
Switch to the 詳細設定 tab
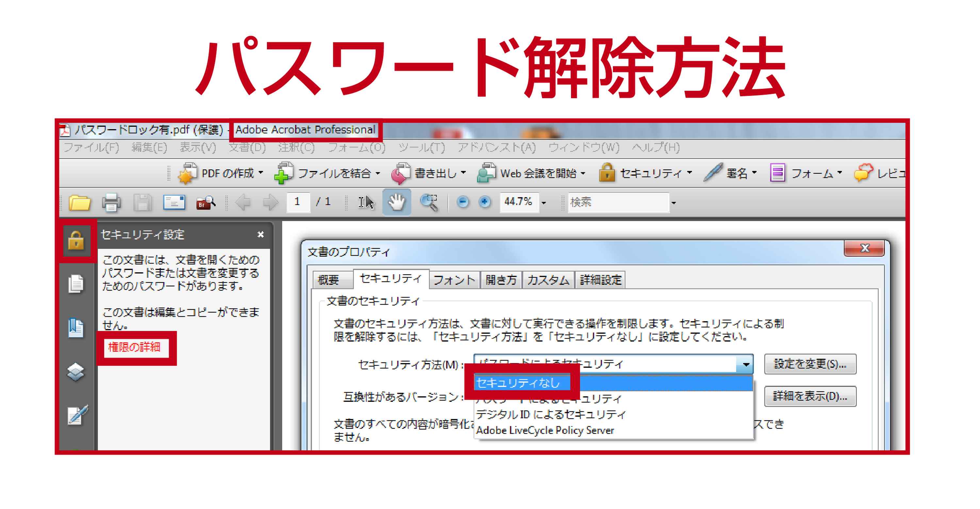coord(601,280)
